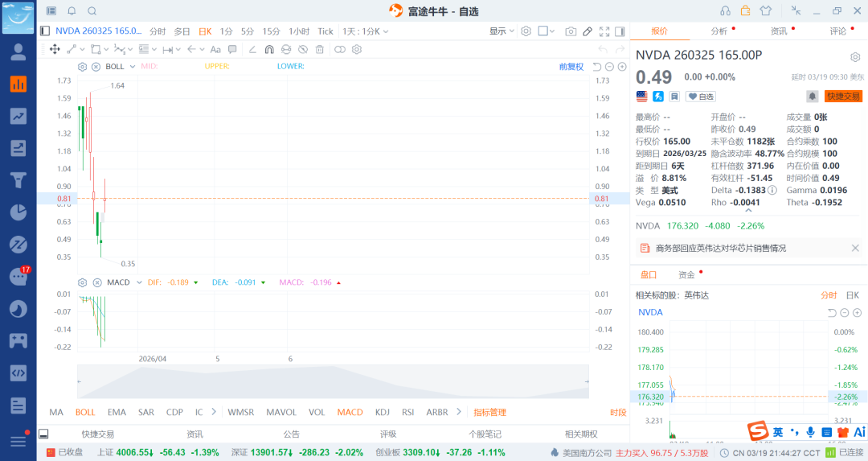The height and width of the screenshot is (461, 868).
Task: Toggle the left panel layout icon
Action: (x=45, y=31)
